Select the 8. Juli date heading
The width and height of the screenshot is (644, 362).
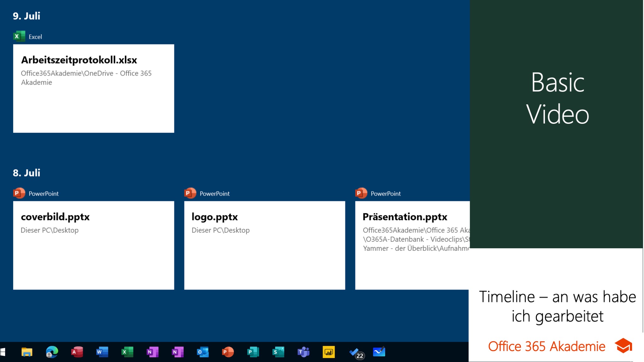coord(27,173)
